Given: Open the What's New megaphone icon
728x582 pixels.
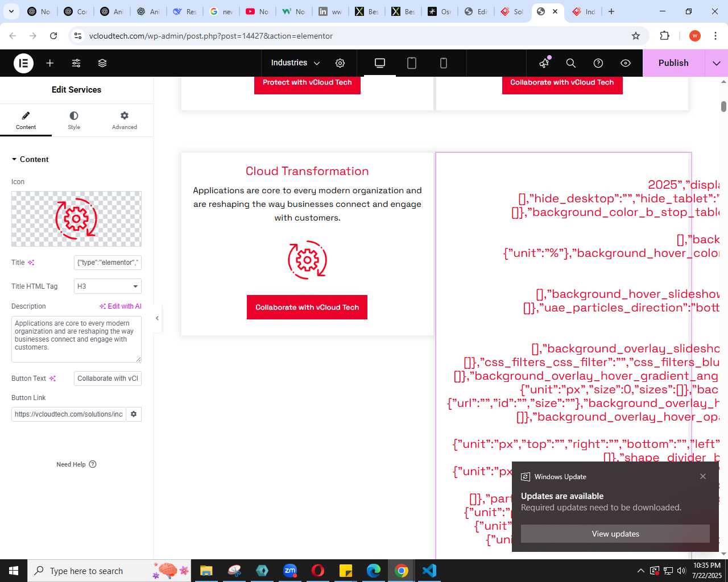Looking at the screenshot, I should coord(544,63).
